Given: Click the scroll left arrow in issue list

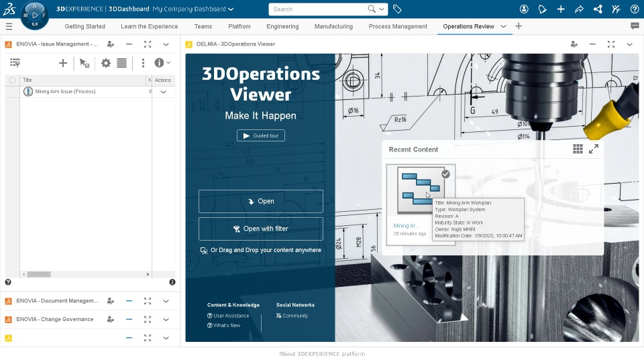Looking at the screenshot, I should [23, 274].
